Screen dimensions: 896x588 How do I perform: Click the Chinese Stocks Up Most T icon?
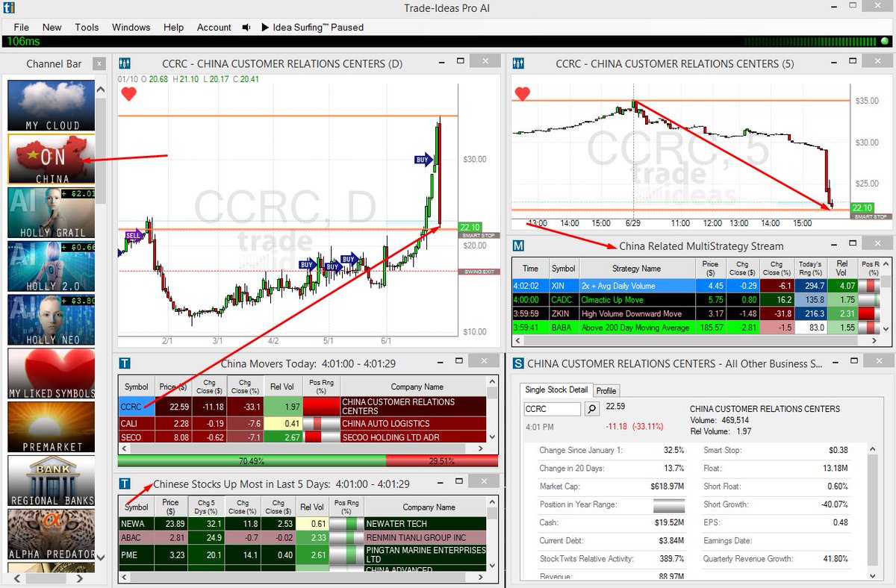(x=125, y=484)
